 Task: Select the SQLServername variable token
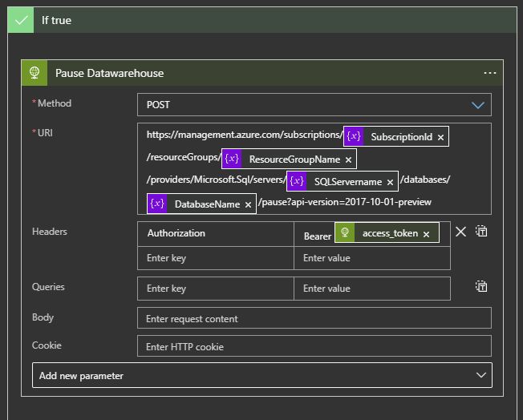(343, 181)
